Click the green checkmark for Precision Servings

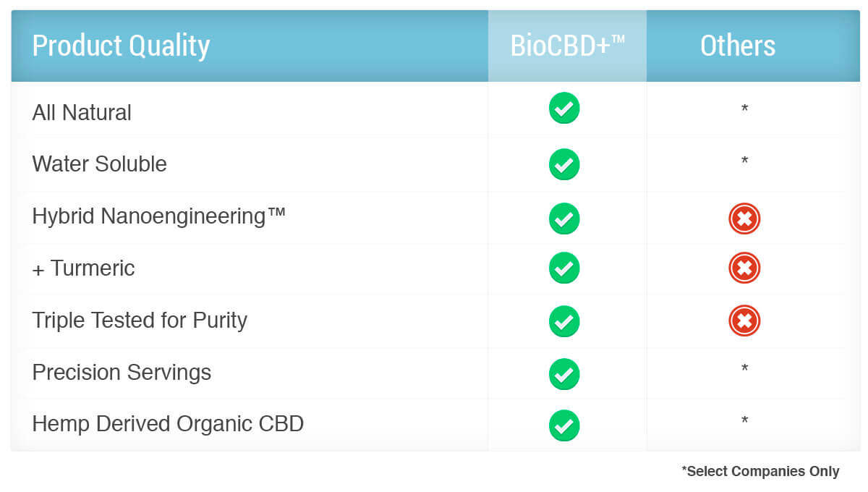pos(564,374)
